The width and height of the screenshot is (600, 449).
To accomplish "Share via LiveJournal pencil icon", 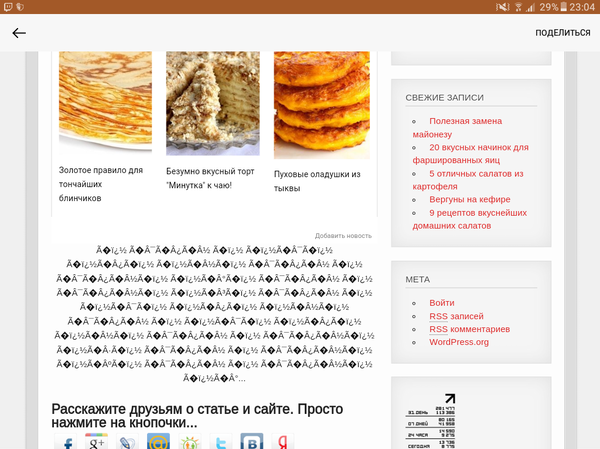I will (127, 442).
